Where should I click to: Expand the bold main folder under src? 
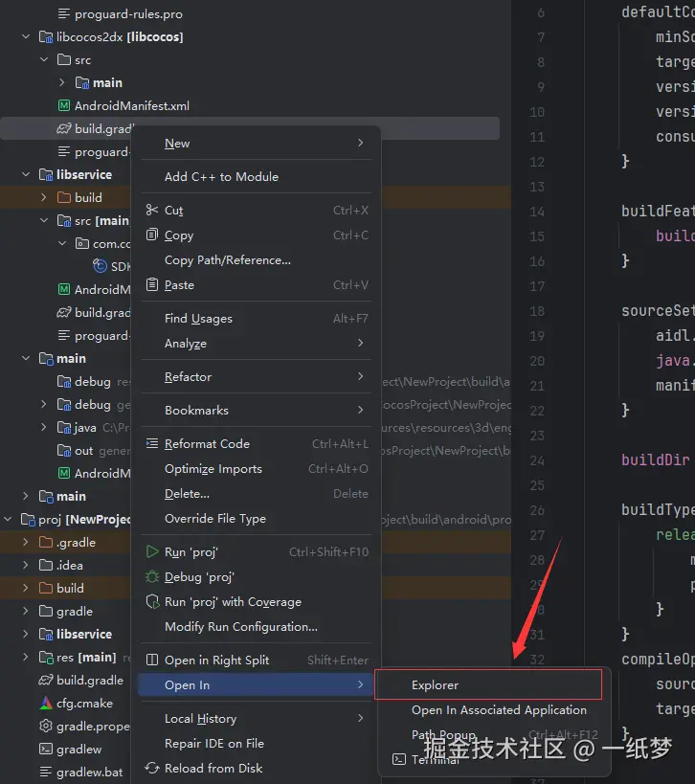(x=62, y=82)
